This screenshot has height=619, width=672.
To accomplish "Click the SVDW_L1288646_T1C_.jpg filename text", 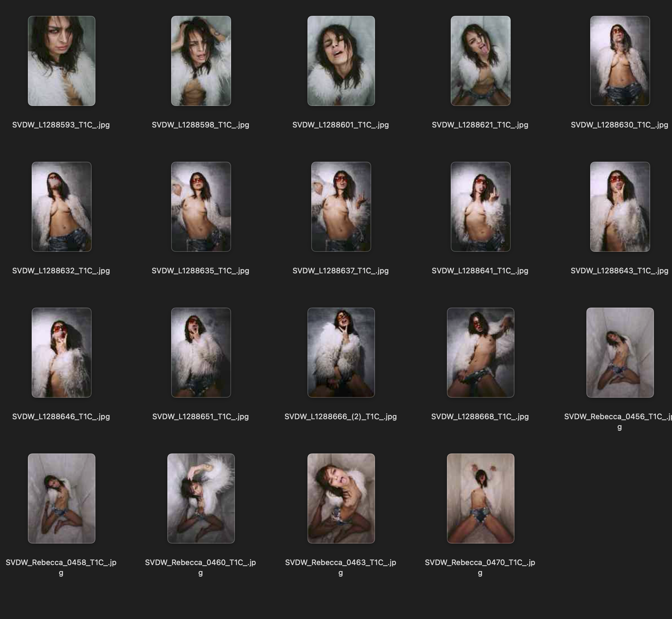I will [61, 416].
